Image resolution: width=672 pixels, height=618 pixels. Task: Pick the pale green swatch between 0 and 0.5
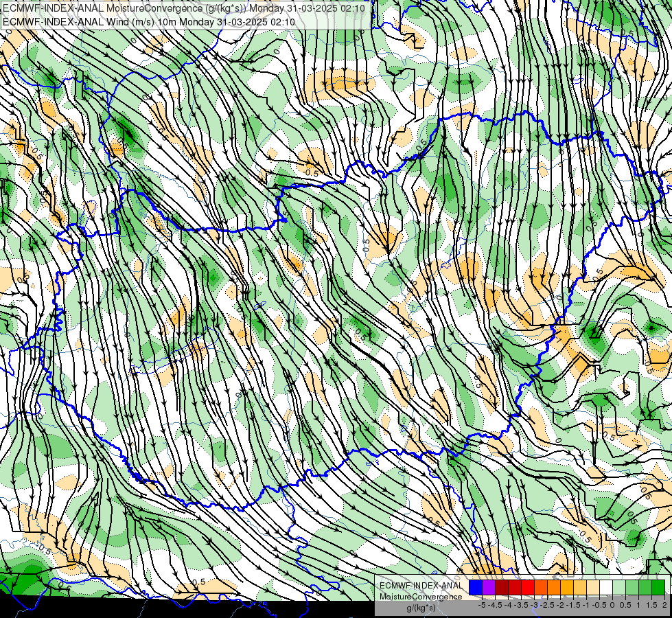pyautogui.click(x=619, y=588)
